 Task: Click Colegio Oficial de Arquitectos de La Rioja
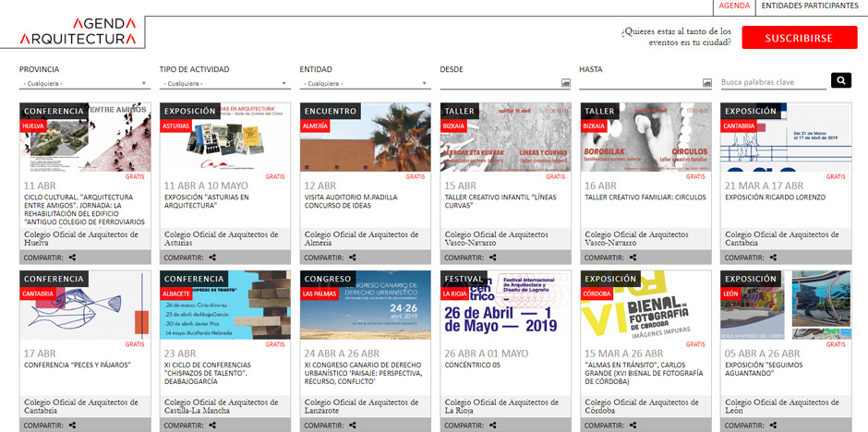501,406
